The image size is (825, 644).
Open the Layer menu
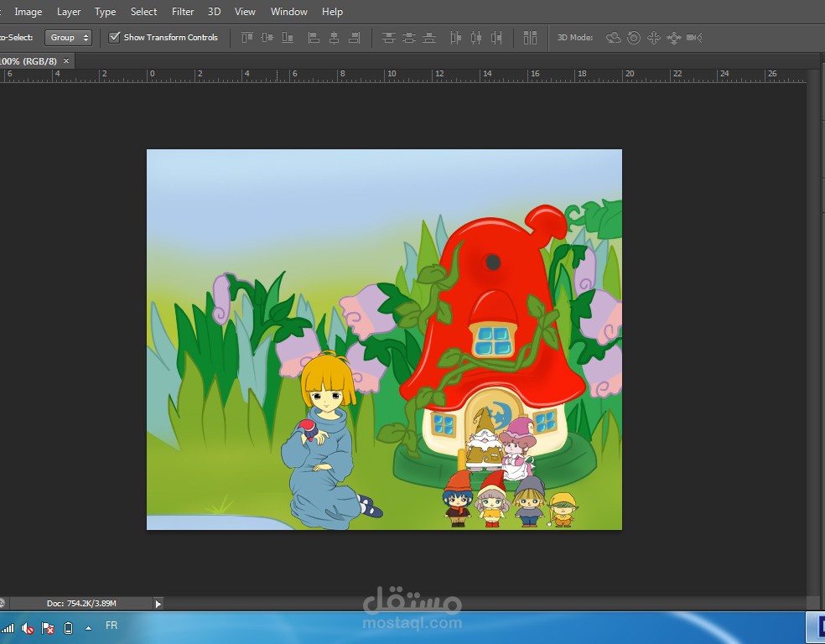click(69, 12)
